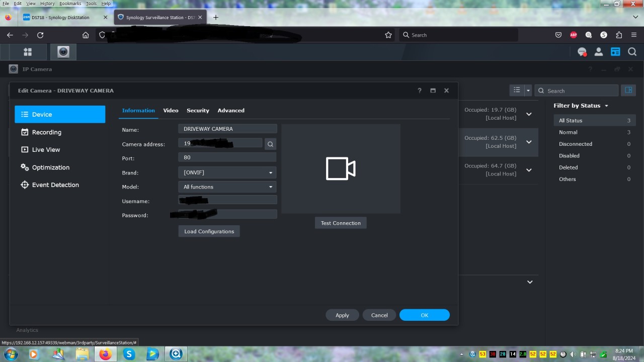Expand camera row with Occupied 62.5 GB
Viewport: 644px width, 362px height.
click(x=529, y=142)
